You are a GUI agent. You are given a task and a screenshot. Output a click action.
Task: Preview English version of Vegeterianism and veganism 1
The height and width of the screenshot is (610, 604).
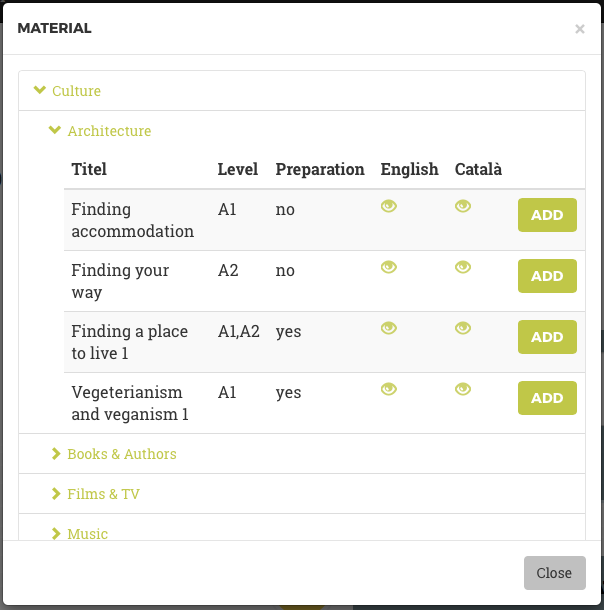tap(389, 389)
